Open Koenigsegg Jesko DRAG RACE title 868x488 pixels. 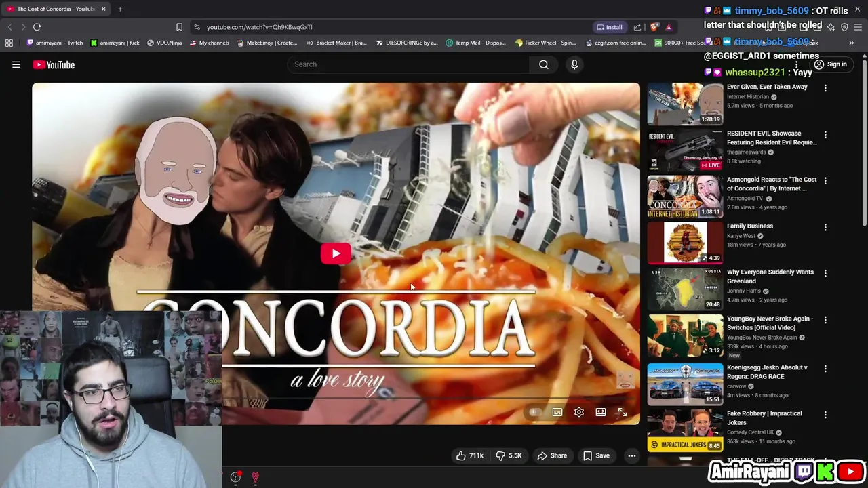(767, 372)
